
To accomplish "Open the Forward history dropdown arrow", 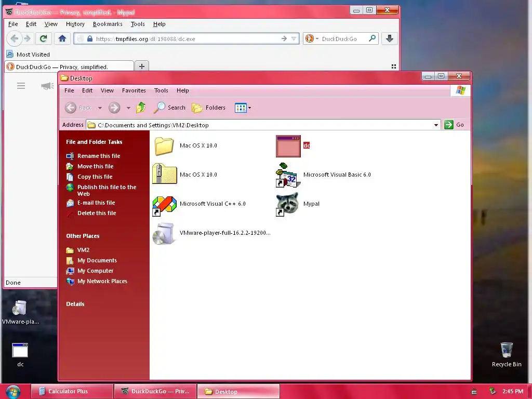I will 128,108.
